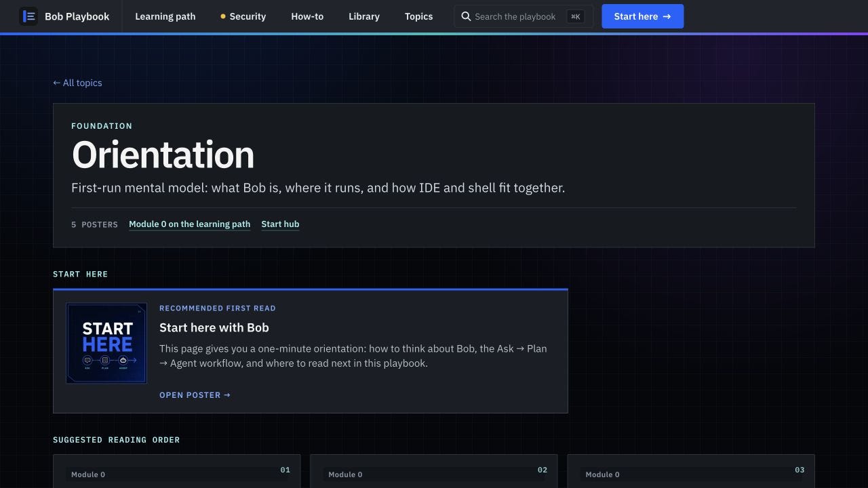Open the START HERE poster thumbnail
The width and height of the screenshot is (868, 488).
[106, 343]
